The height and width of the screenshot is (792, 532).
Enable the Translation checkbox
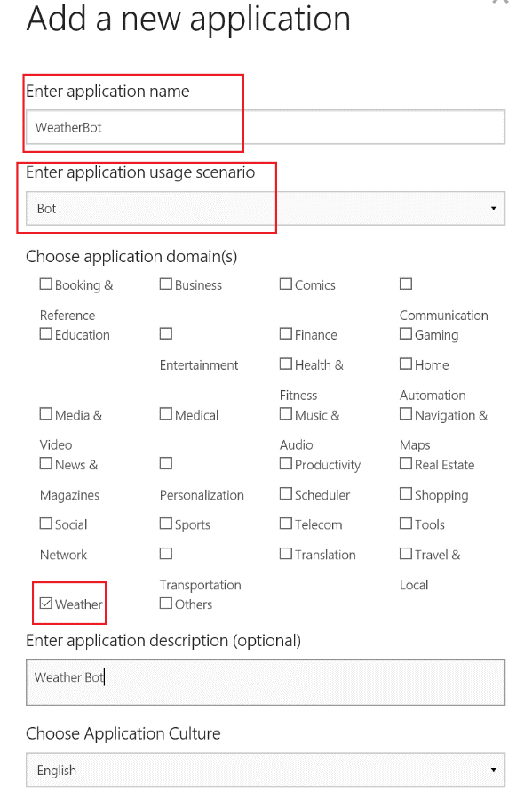click(x=286, y=554)
